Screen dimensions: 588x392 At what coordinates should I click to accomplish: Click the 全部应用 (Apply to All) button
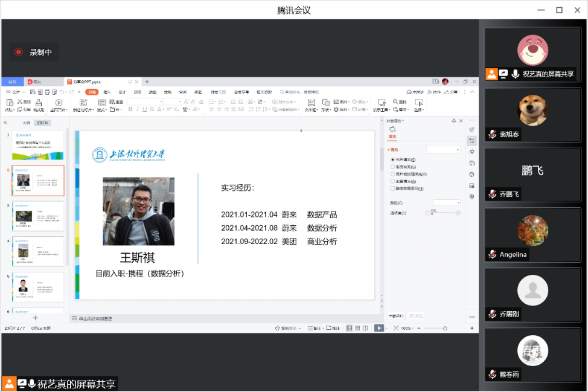point(395,316)
